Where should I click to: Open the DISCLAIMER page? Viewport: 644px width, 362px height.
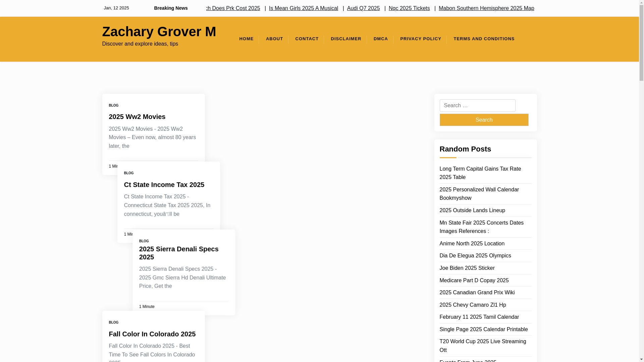pyautogui.click(x=346, y=39)
